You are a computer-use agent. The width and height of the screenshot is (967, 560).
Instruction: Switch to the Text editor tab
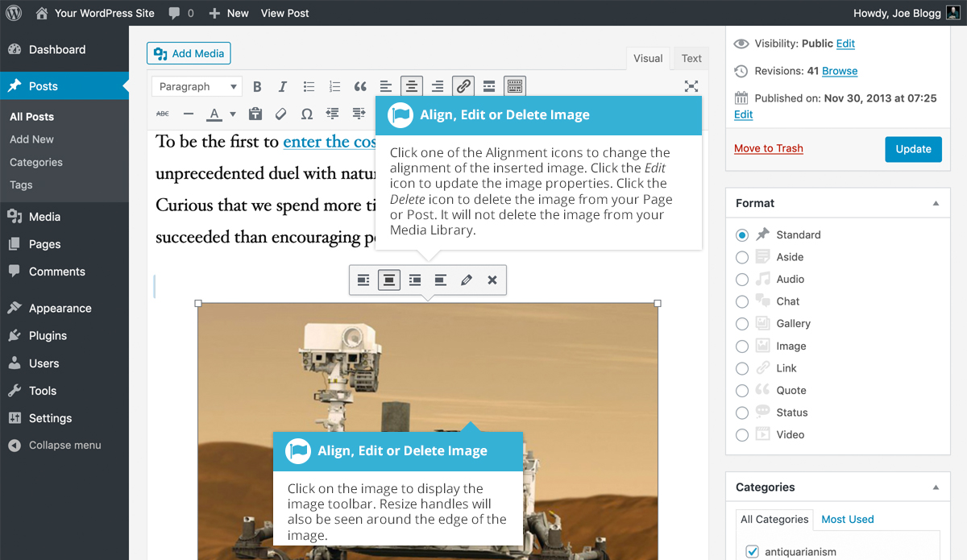(x=691, y=58)
